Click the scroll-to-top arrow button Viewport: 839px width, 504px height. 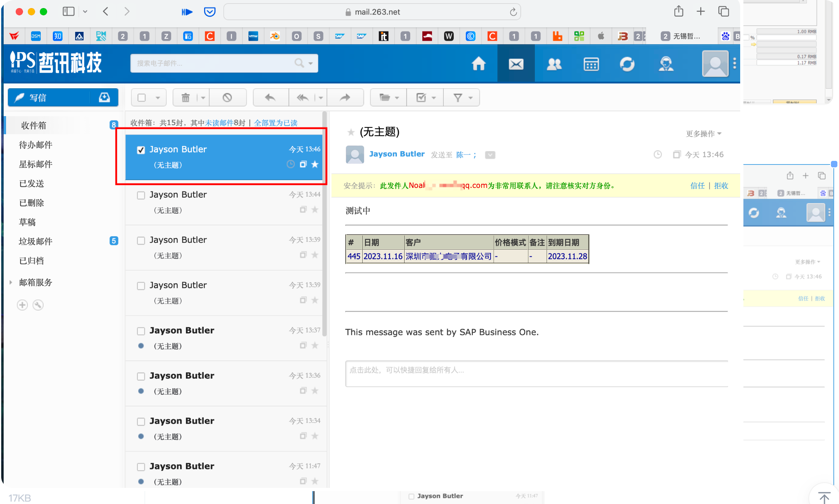point(824,497)
